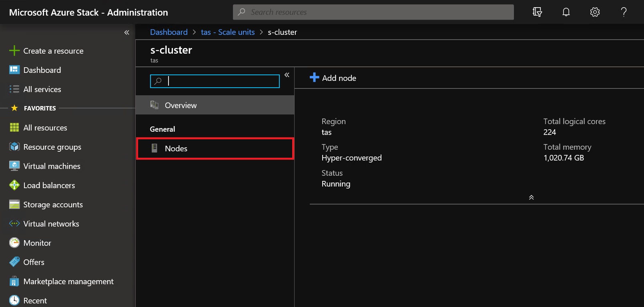Viewport: 644px width, 307px height.
Task: Click the Virtual networks icon
Action: (x=14, y=224)
